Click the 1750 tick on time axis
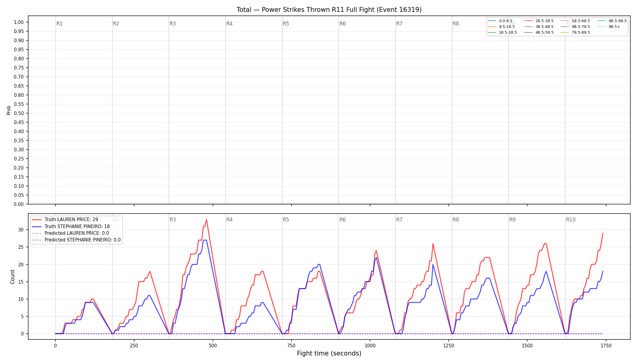 [606, 345]
